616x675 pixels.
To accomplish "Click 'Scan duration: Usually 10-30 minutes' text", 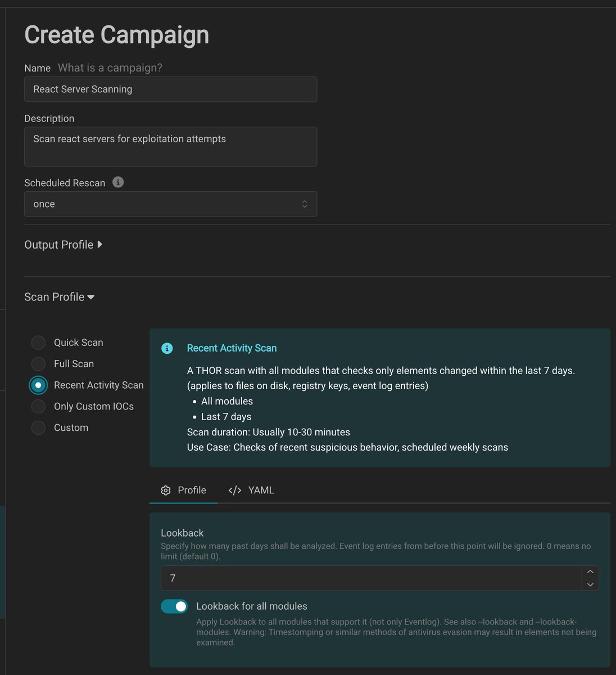I will point(269,432).
